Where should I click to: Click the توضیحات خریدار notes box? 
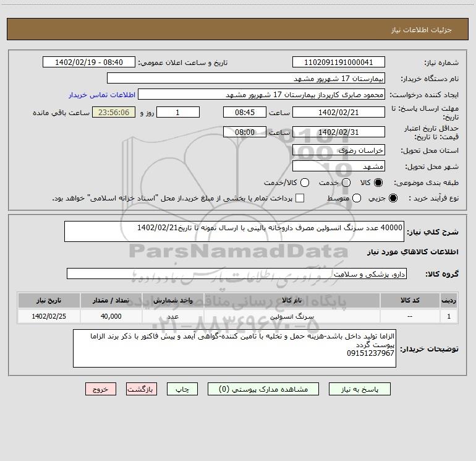[235, 348]
